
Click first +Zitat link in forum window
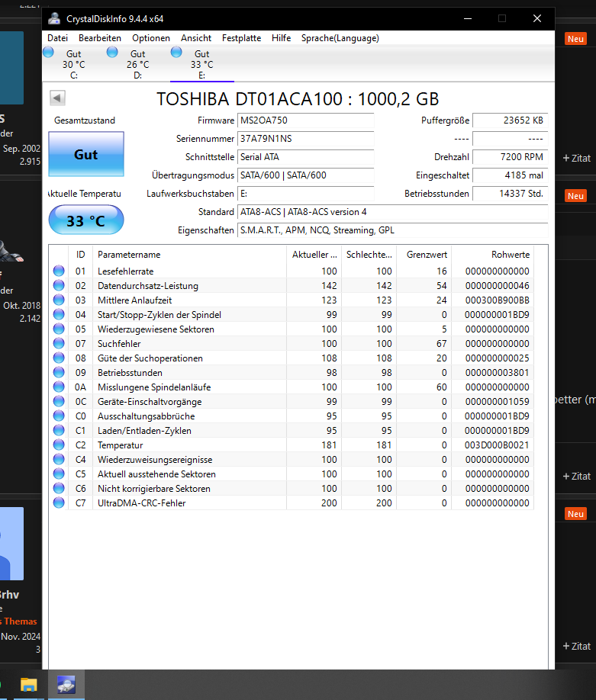[x=577, y=158]
